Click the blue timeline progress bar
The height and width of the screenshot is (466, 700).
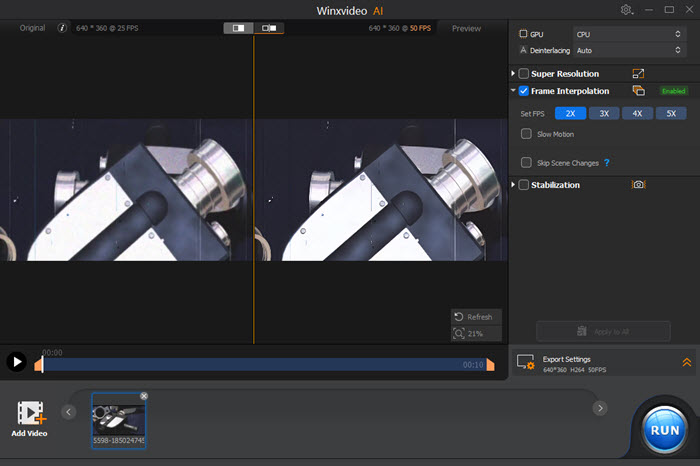264,364
